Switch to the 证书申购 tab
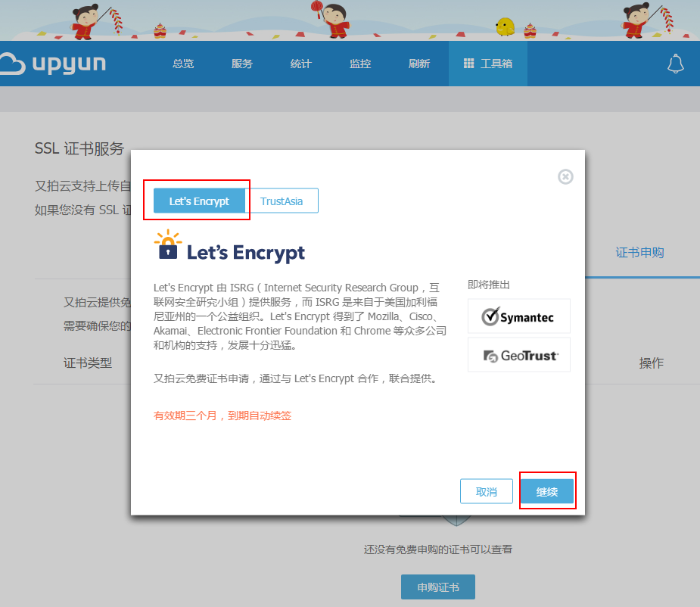 (639, 253)
